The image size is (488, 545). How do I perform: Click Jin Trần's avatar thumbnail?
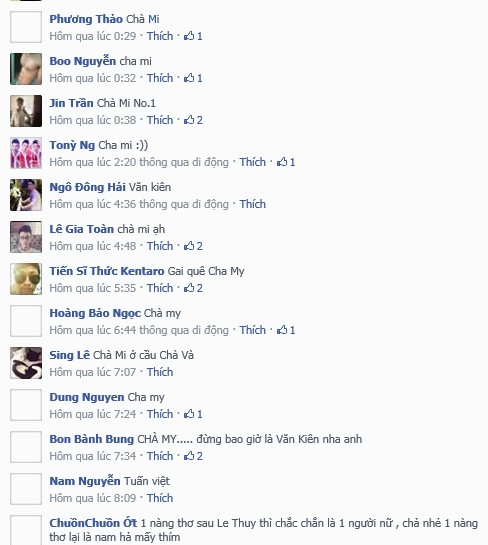point(26,111)
